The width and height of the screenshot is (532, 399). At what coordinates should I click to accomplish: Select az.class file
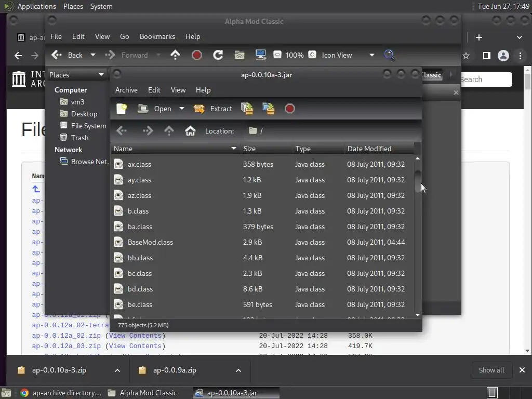262,195
